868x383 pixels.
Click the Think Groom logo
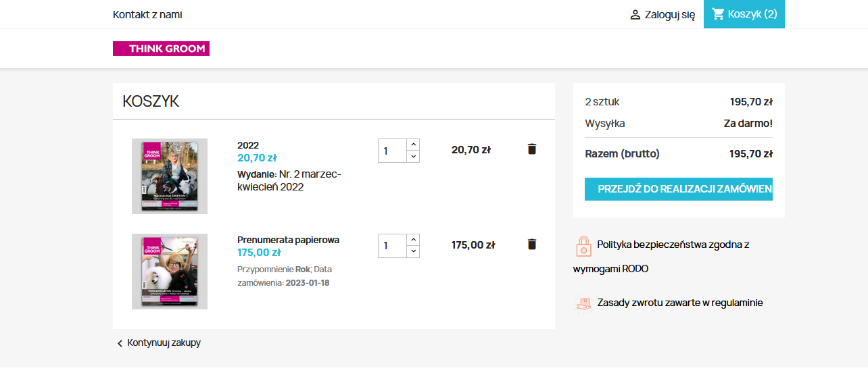[161, 49]
